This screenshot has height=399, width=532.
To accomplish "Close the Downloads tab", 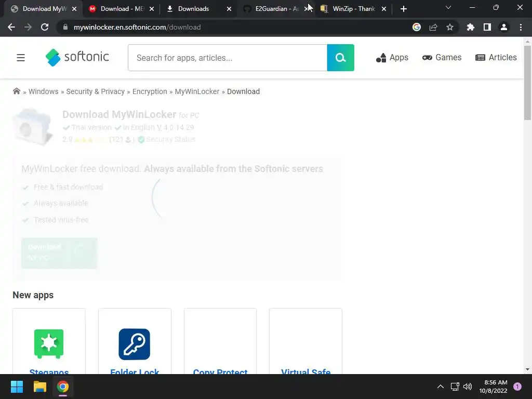I will [229, 9].
